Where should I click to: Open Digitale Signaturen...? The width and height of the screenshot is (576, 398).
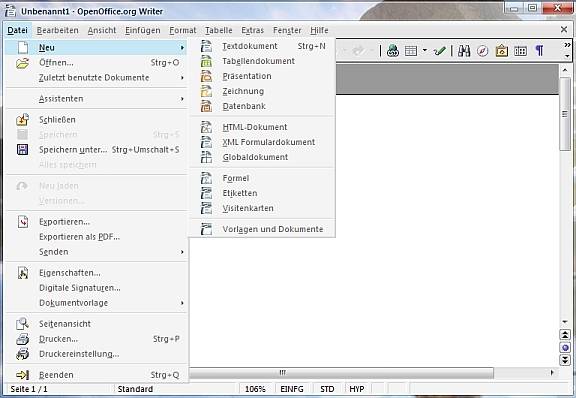[x=96, y=288]
